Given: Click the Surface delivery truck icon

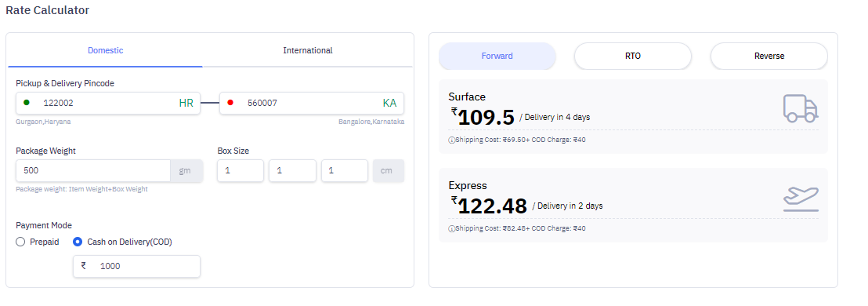Looking at the screenshot, I should 801,108.
